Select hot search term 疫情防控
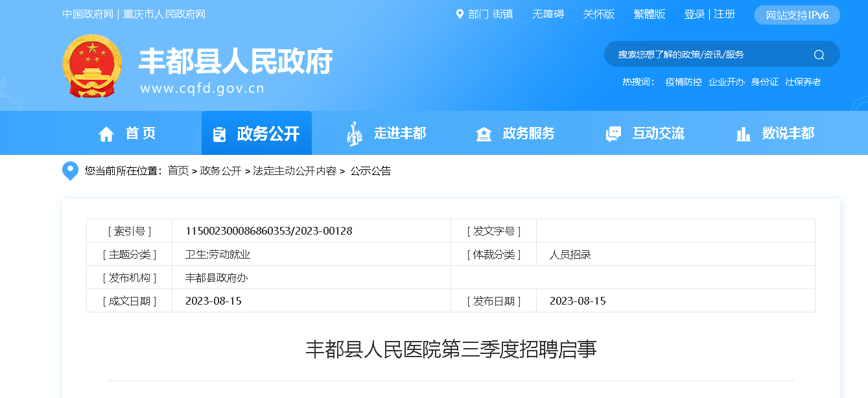The width and height of the screenshot is (868, 398). 683,82
